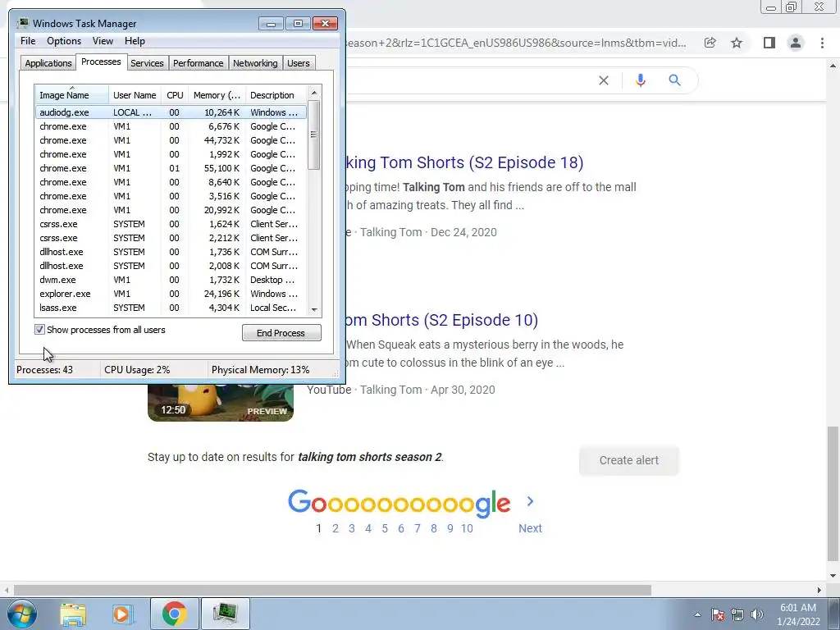Open the Windows Start button
840x630 pixels.
pos(21,614)
